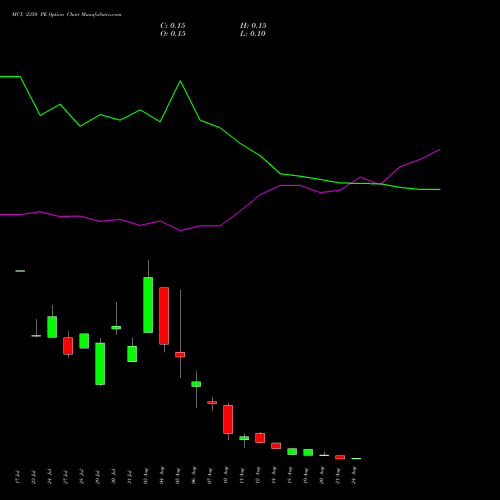This screenshot has width=500, height=500.
Task: Click the "10 Aug" date axis label
Action: pos(226,476)
